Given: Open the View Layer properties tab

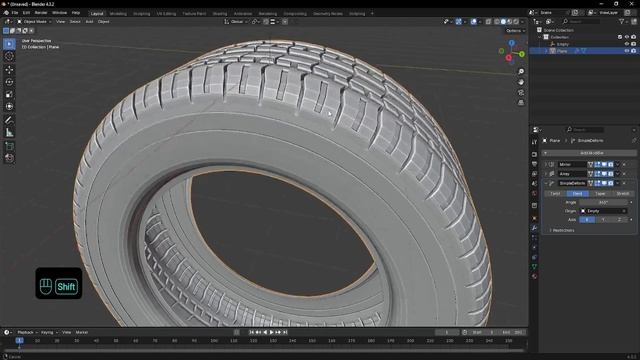Looking at the screenshot, I should click(x=534, y=174).
